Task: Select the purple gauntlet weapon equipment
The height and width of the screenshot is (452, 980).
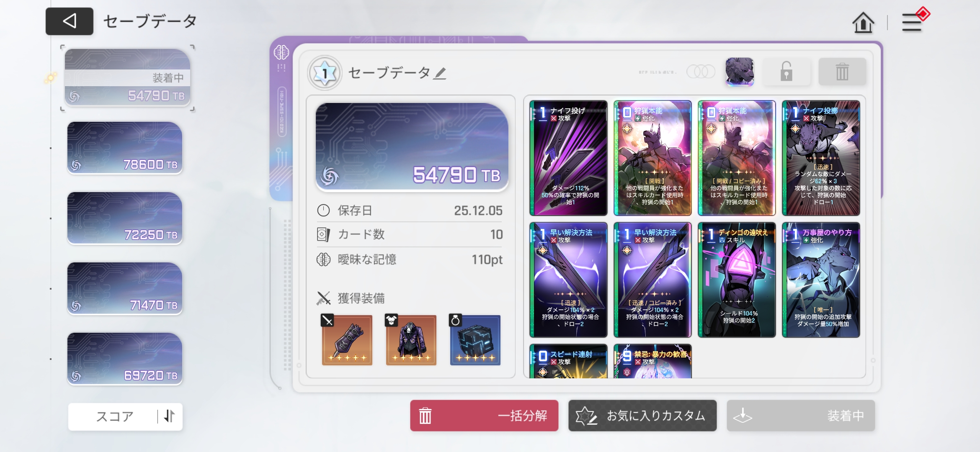Action: [x=347, y=340]
